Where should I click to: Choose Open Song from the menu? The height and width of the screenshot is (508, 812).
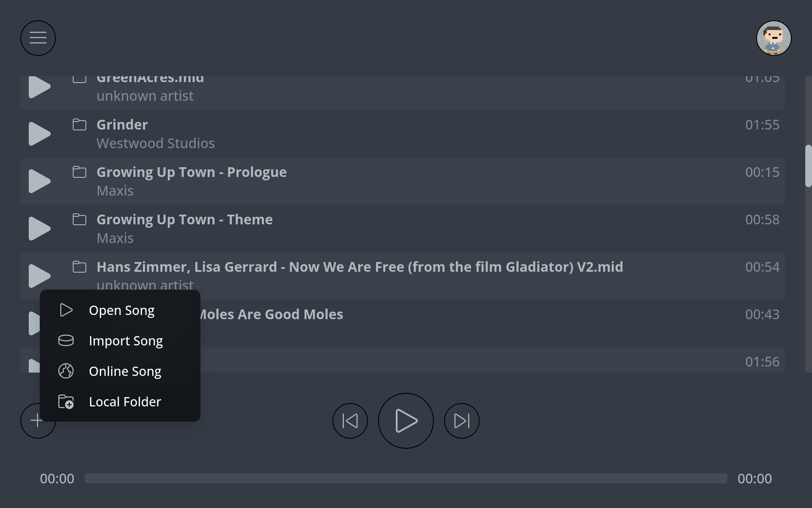(x=122, y=310)
